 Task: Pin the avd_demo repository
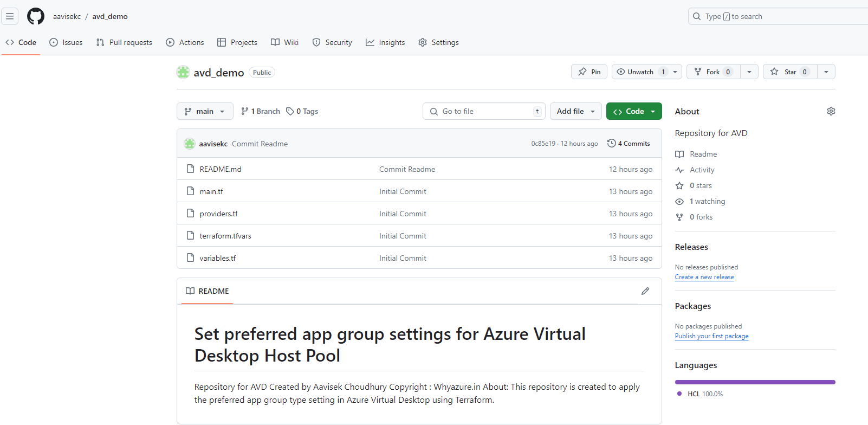coord(589,72)
